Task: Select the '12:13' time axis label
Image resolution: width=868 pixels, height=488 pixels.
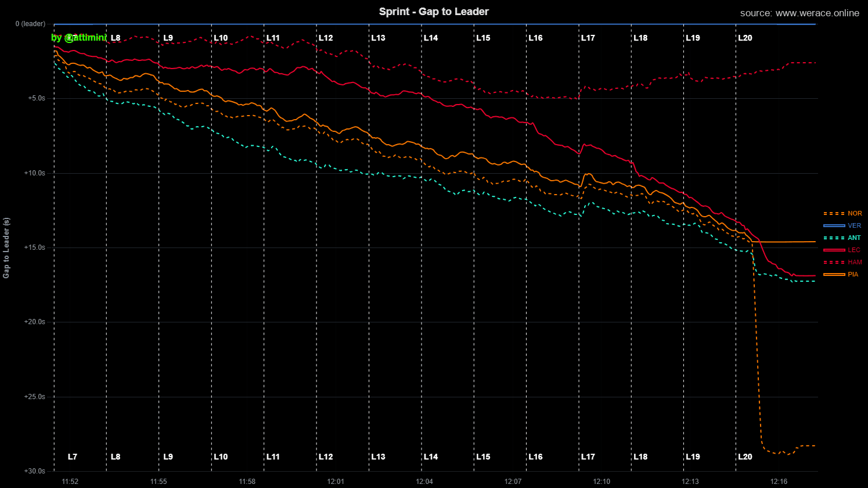Action: 690,482
